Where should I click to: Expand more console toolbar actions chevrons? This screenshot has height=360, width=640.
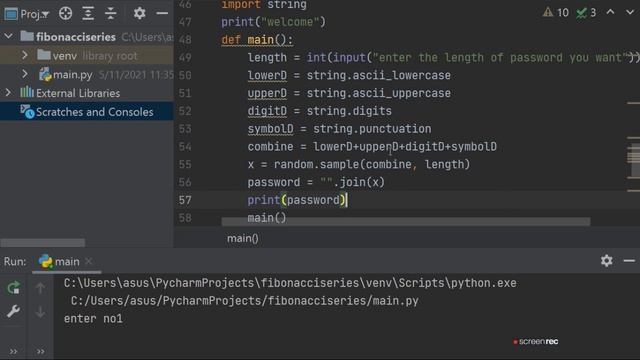tap(40, 351)
